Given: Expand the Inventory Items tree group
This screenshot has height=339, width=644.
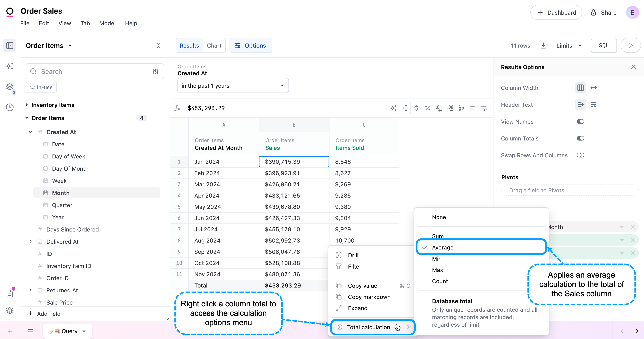Looking at the screenshot, I should (x=27, y=105).
